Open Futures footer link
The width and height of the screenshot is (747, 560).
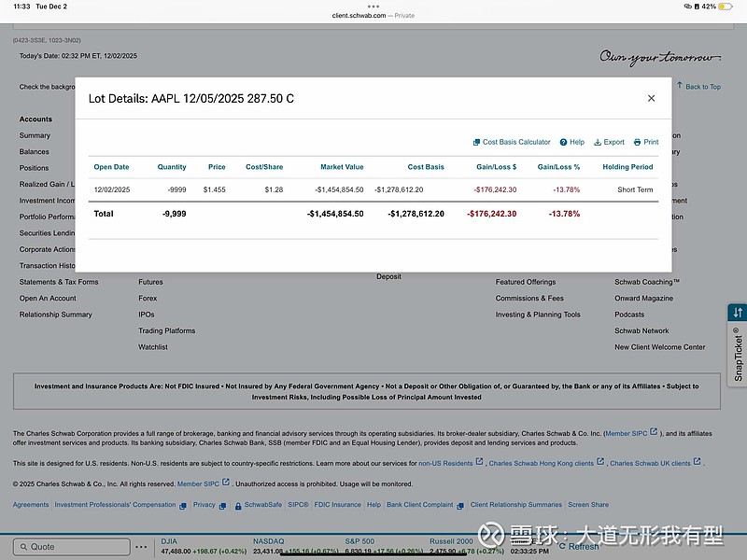(x=150, y=282)
